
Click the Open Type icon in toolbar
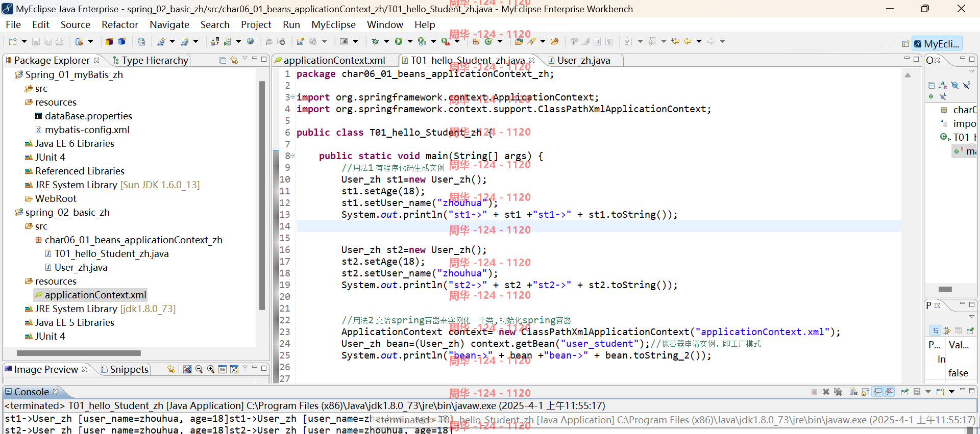(519, 41)
